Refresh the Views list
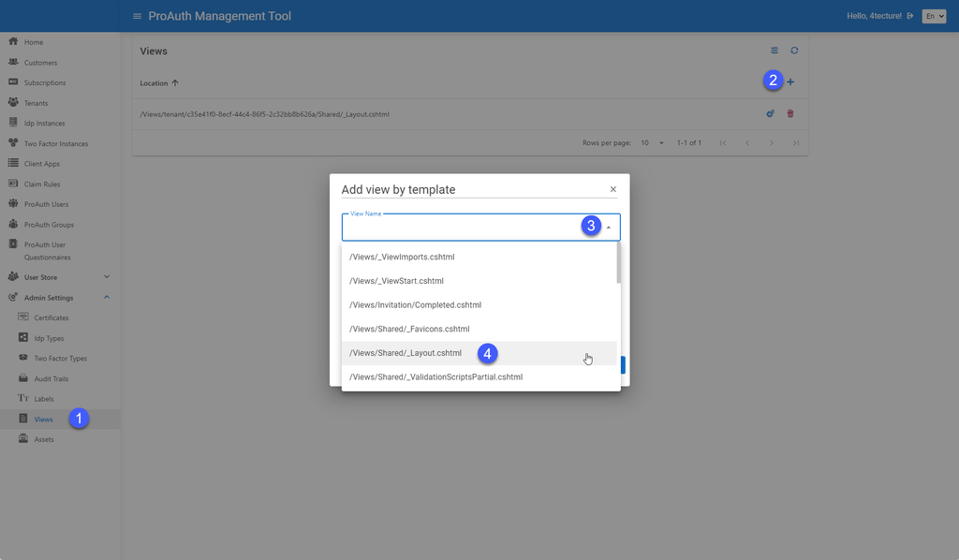This screenshot has height=560, width=959. tap(794, 51)
